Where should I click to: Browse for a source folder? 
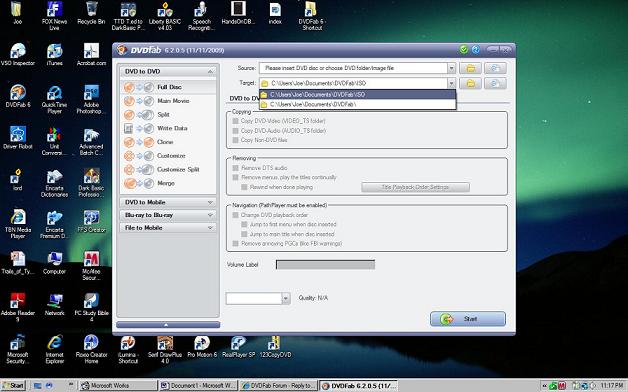tap(471, 68)
